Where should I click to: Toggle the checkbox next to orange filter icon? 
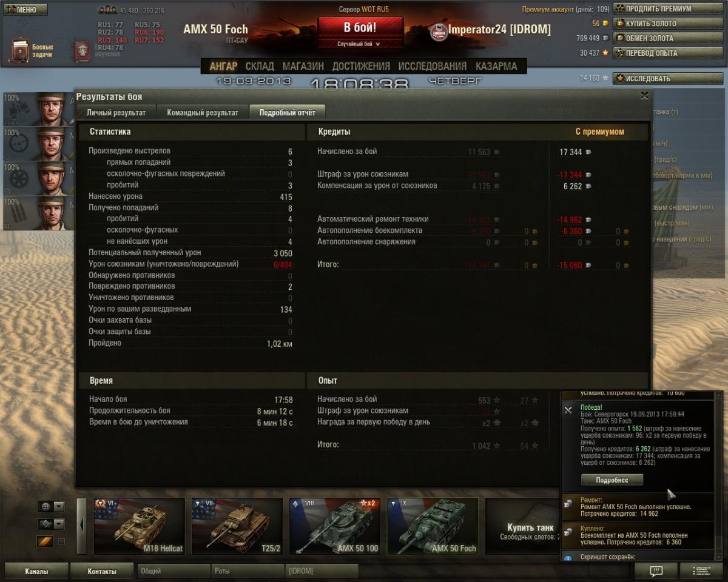tap(61, 541)
